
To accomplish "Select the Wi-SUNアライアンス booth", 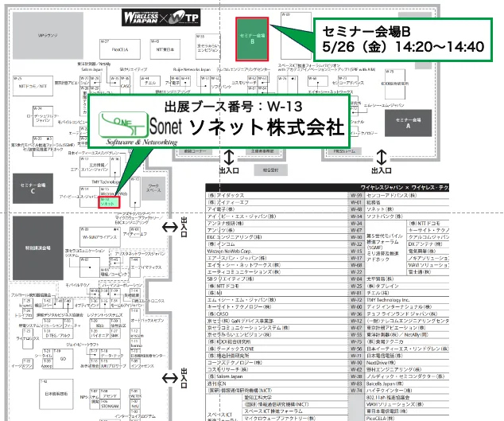I will pyautogui.click(x=101, y=237).
